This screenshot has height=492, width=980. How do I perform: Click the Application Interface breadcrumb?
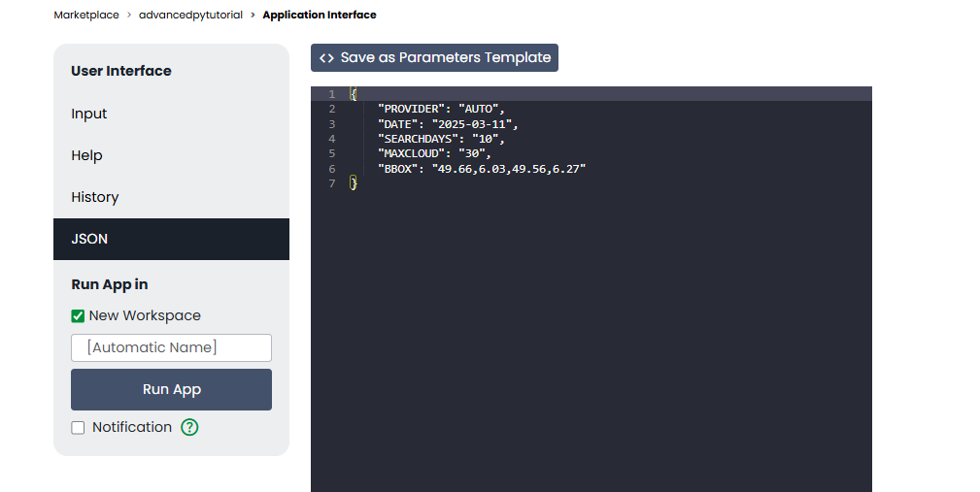pyautogui.click(x=320, y=15)
